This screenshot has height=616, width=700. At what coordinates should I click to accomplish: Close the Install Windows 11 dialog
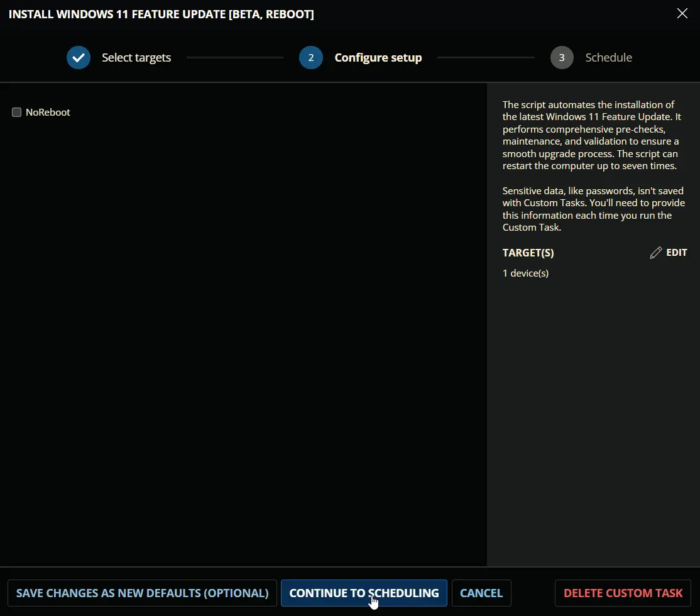682,13
